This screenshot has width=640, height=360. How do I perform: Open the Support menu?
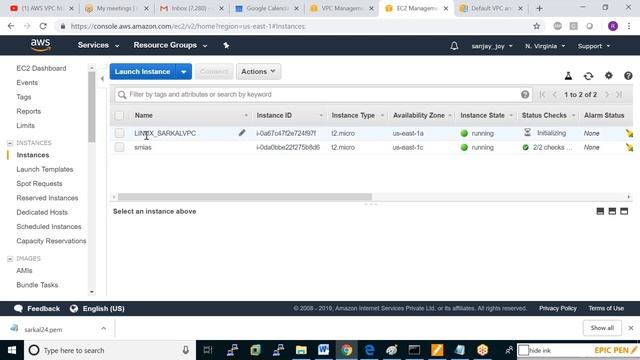[594, 46]
